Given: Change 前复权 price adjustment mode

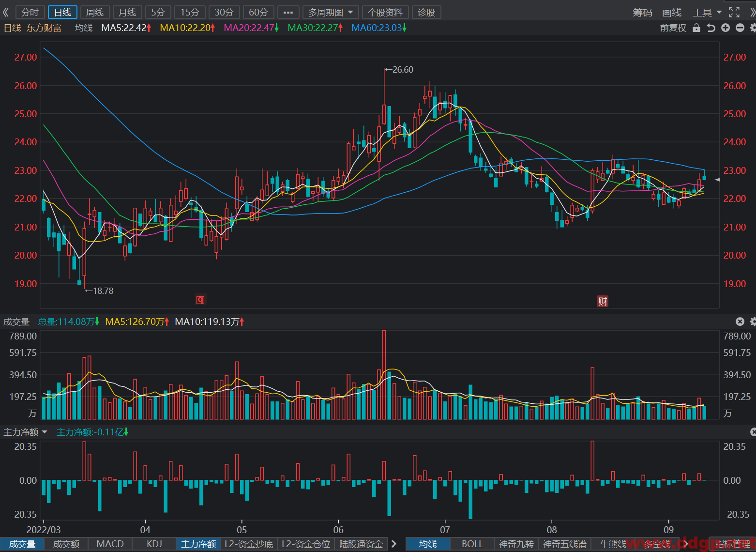Looking at the screenshot, I should coord(673,28).
